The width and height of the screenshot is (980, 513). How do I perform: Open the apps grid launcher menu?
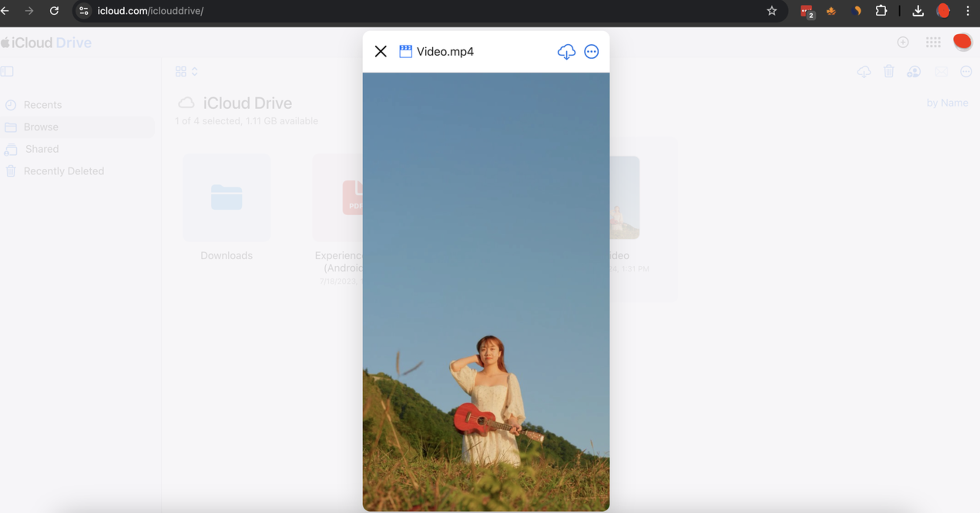tap(933, 42)
